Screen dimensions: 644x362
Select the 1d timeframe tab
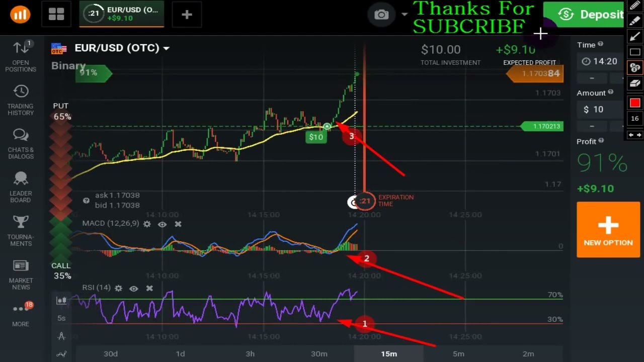click(x=180, y=353)
